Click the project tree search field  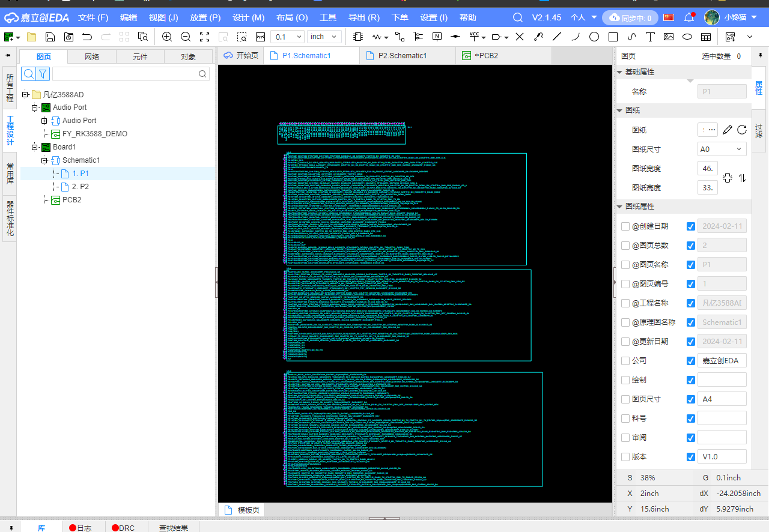[126, 74]
